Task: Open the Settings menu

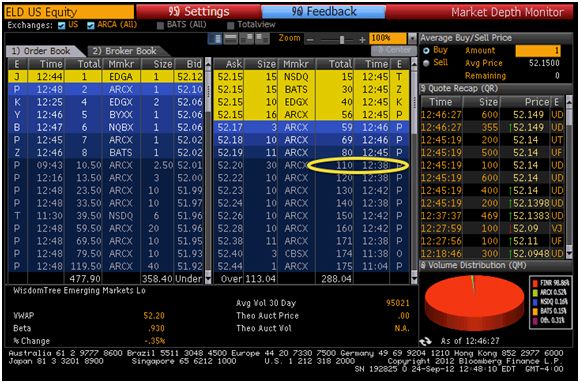Action: tap(198, 12)
